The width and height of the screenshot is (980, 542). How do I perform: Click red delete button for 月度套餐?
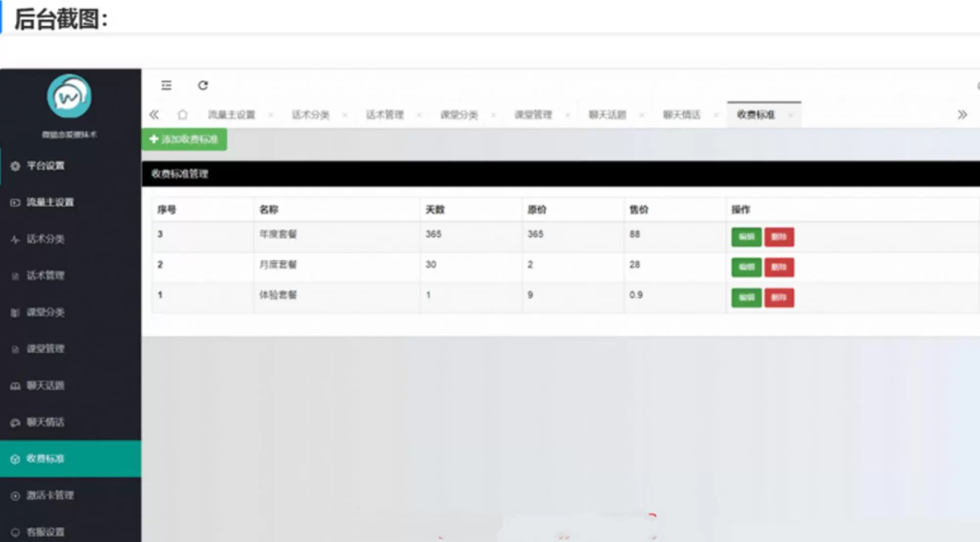pyautogui.click(x=779, y=268)
